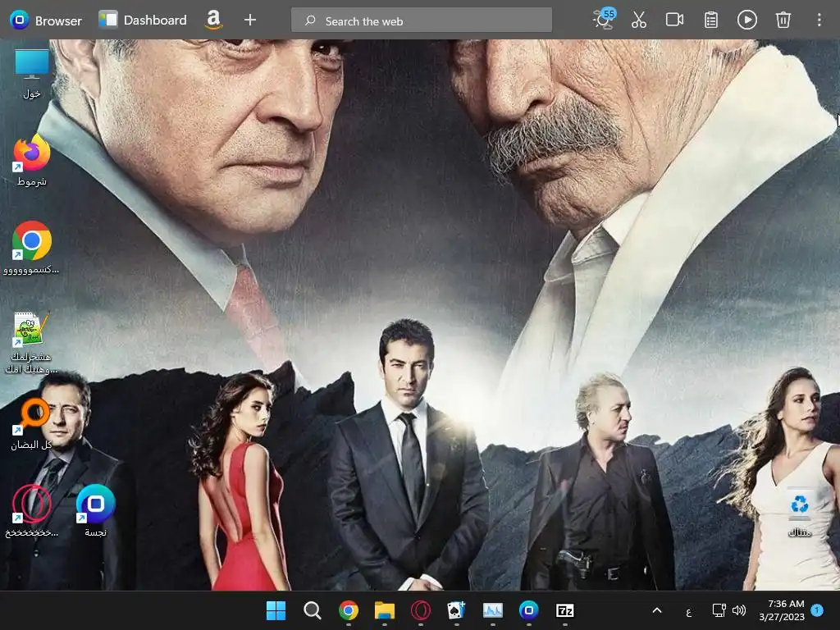The height and width of the screenshot is (630, 840).
Task: Switch the Arabic input language indicator
Action: 688,611
